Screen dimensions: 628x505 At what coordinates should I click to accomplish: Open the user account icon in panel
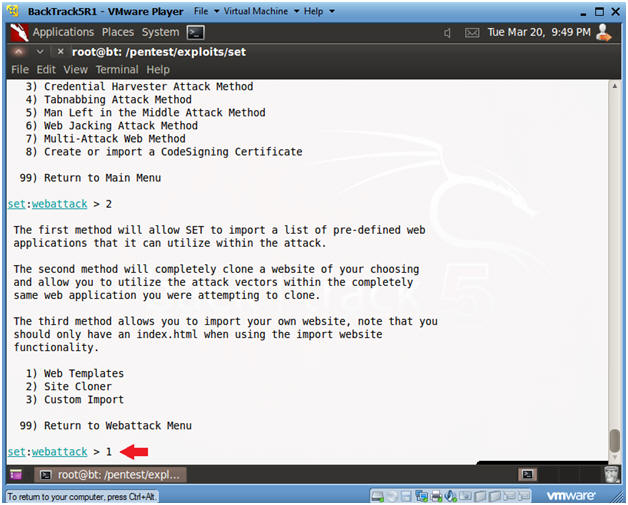[x=604, y=32]
